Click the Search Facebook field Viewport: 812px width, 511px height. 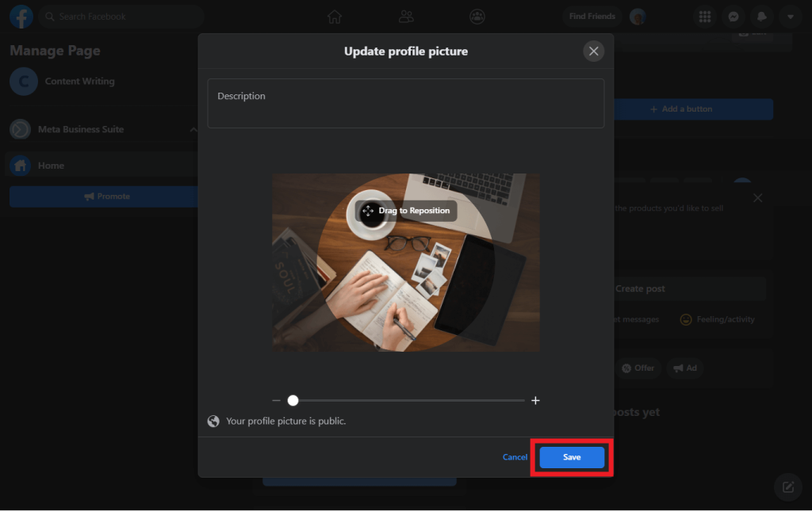point(121,17)
